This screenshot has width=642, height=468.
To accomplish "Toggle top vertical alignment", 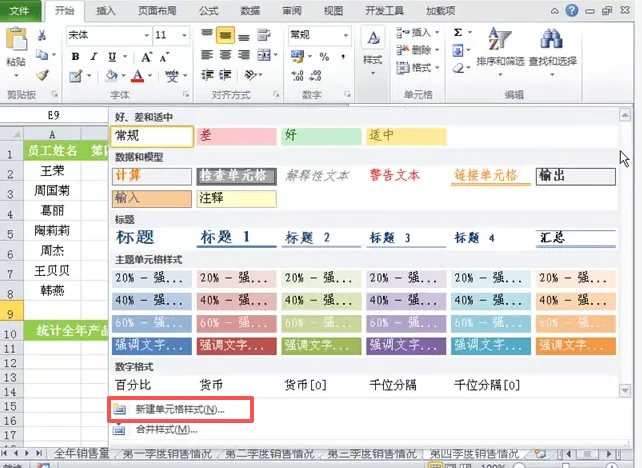I will pos(207,34).
